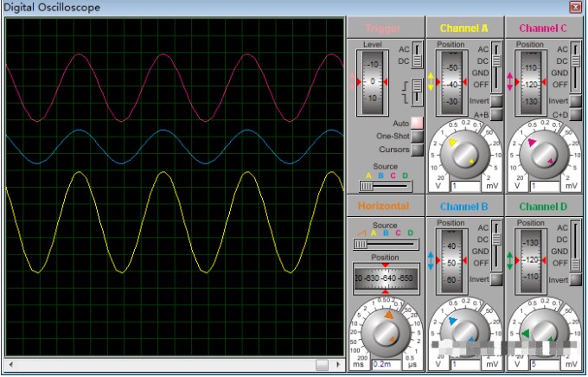Click the Channel C volts/div knob

click(544, 154)
